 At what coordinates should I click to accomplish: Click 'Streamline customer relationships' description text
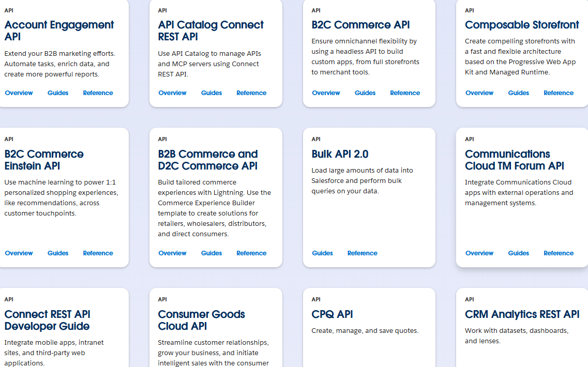(x=214, y=353)
